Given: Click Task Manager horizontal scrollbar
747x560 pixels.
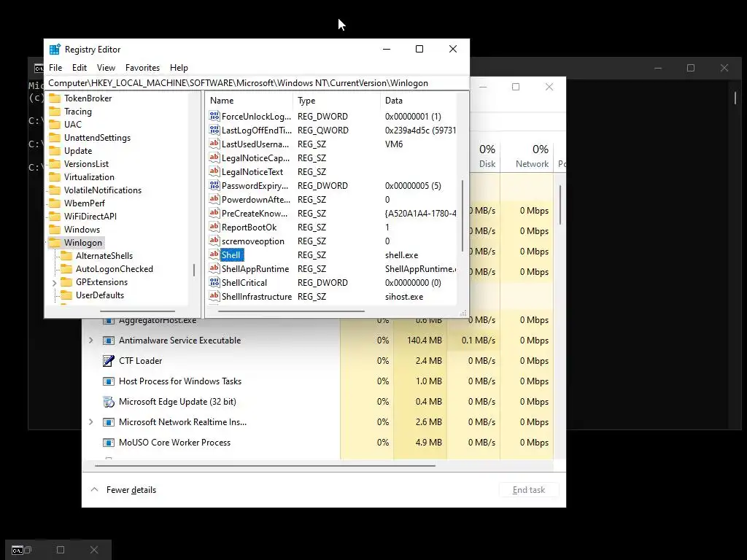Looking at the screenshot, I should (265, 466).
